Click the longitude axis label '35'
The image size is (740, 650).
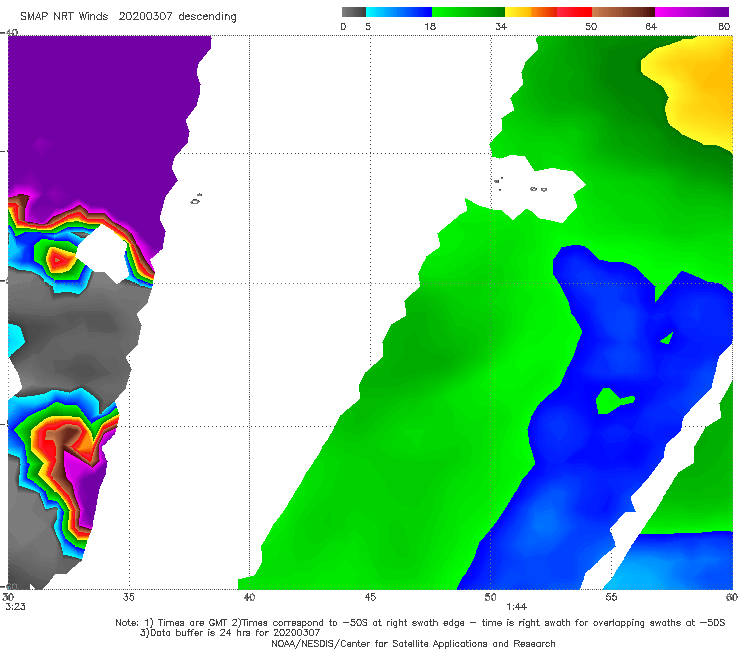click(x=129, y=598)
